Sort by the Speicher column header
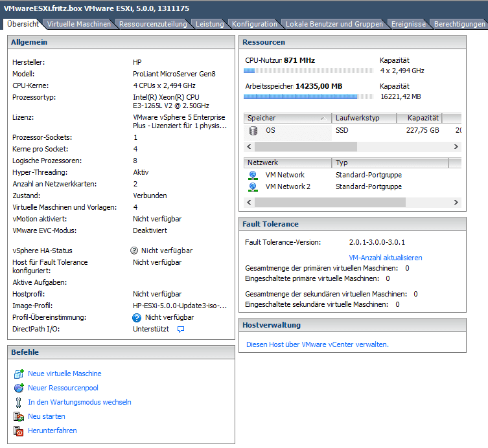The image size is (488, 448). (288, 118)
